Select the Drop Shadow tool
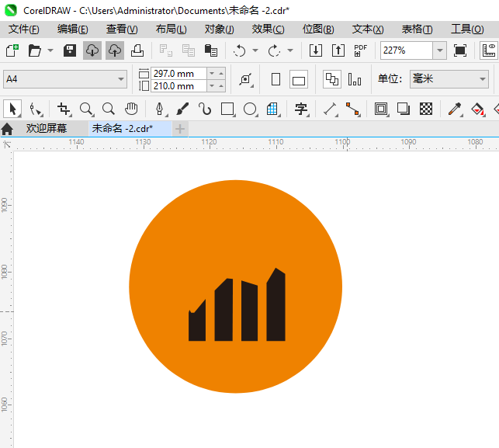Viewport: 499px width, 448px height. 404,109
